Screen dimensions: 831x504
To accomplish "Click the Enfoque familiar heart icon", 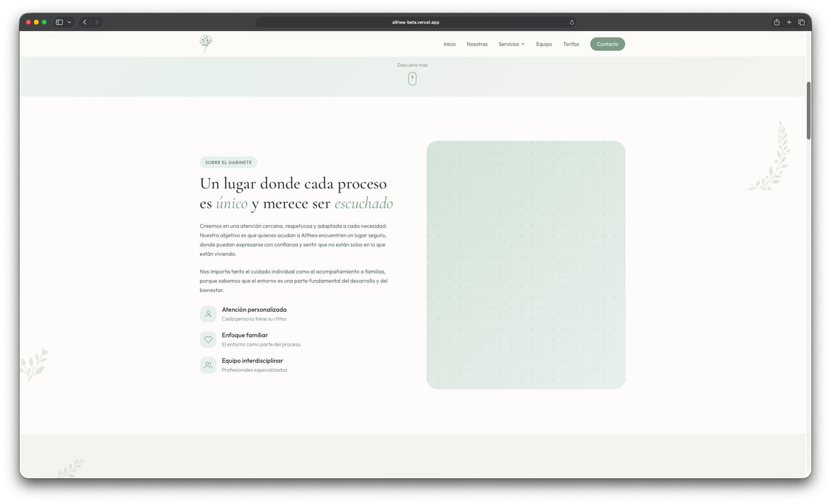I will (208, 340).
